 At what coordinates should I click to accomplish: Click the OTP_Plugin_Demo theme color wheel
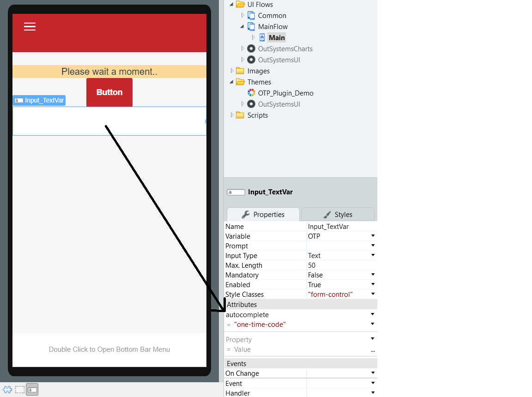[x=251, y=93]
